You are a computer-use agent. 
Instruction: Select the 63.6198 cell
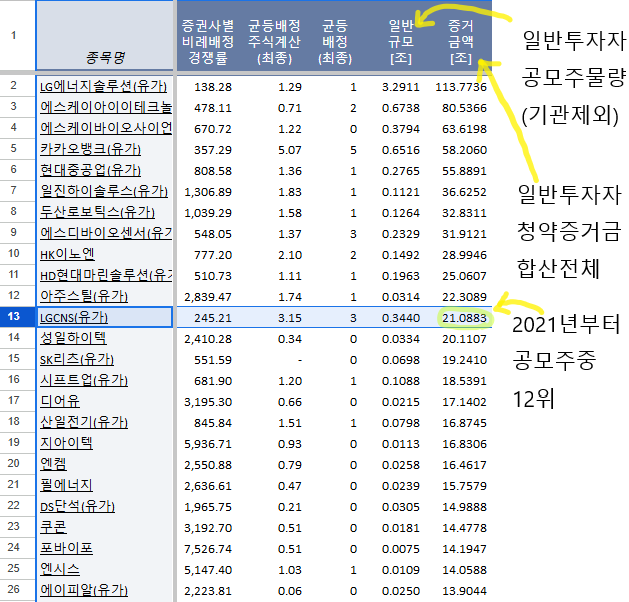point(464,129)
